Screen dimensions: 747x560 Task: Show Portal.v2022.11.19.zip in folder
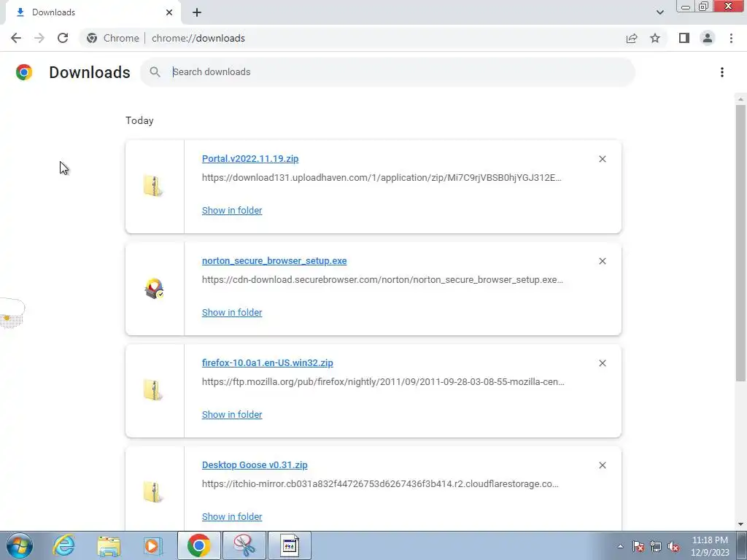pos(232,211)
